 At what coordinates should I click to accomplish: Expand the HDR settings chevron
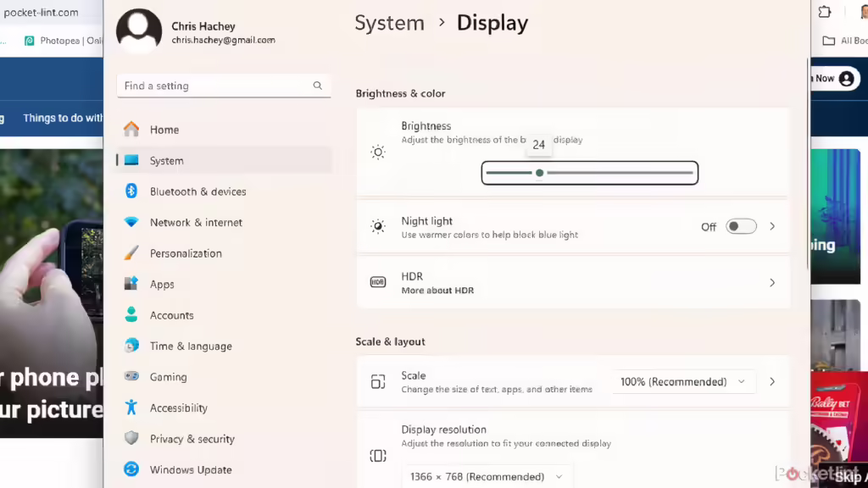coord(771,283)
